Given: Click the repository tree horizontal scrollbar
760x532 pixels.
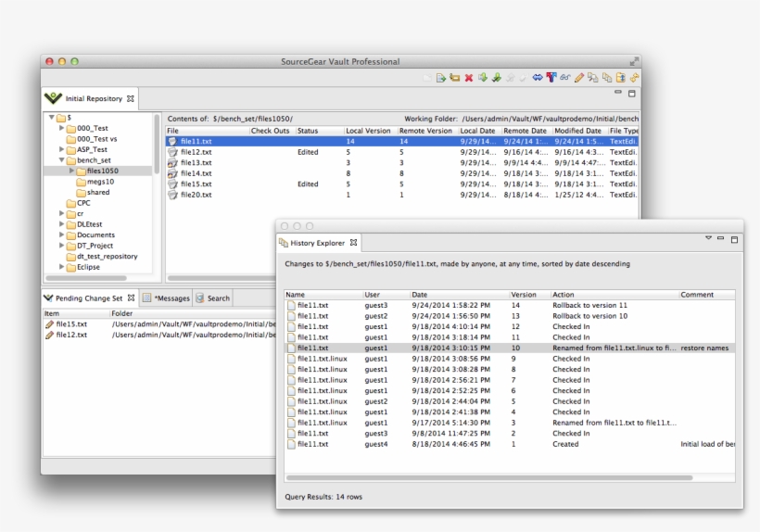Looking at the screenshot, I should (86, 278).
